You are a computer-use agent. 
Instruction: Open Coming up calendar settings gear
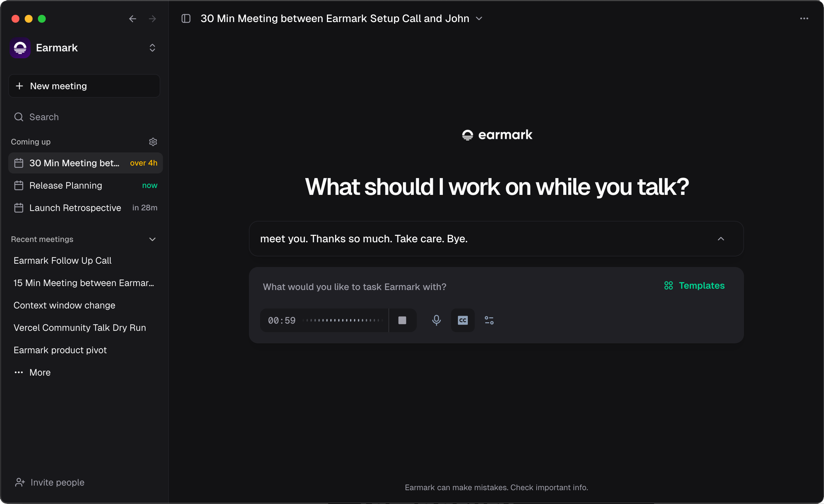click(153, 142)
